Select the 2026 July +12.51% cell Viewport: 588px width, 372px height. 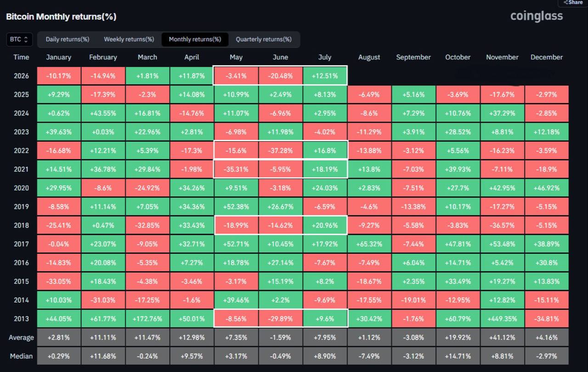tap(325, 76)
